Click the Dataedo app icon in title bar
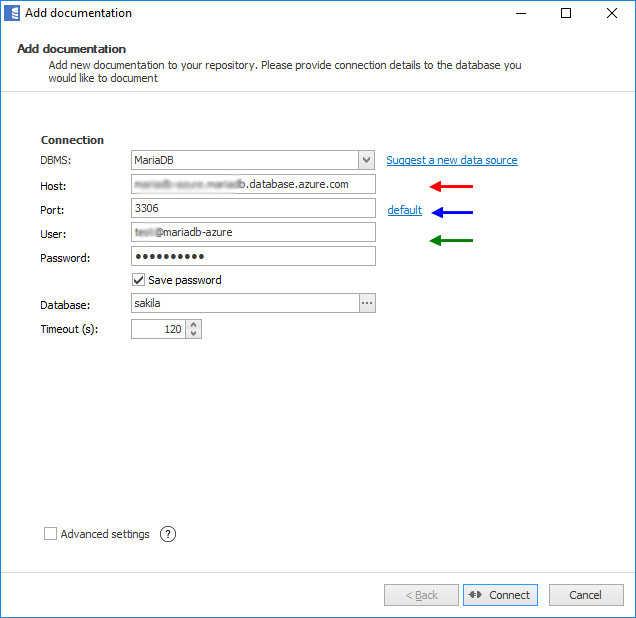Viewport: 636px width, 618px height. point(13,14)
